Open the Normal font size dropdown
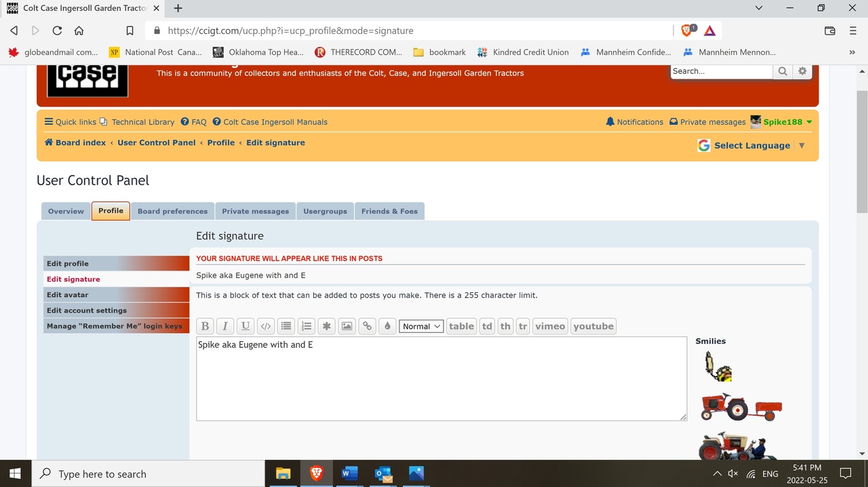Screen dimensions: 868x487 (x=421, y=326)
